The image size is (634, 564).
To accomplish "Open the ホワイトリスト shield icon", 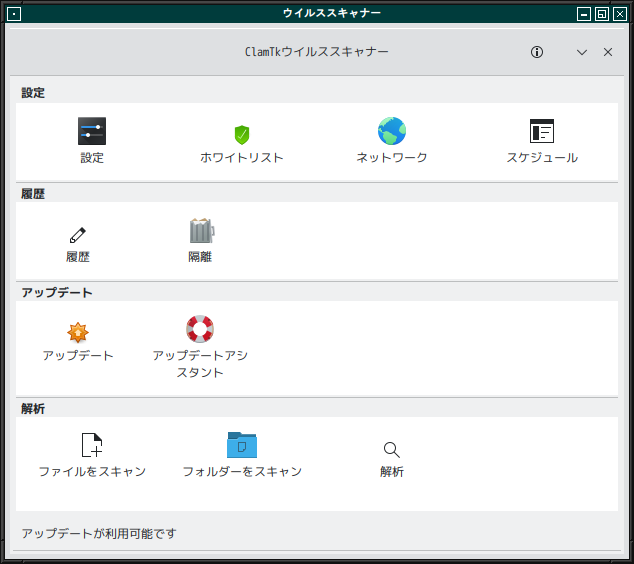I will point(242,135).
